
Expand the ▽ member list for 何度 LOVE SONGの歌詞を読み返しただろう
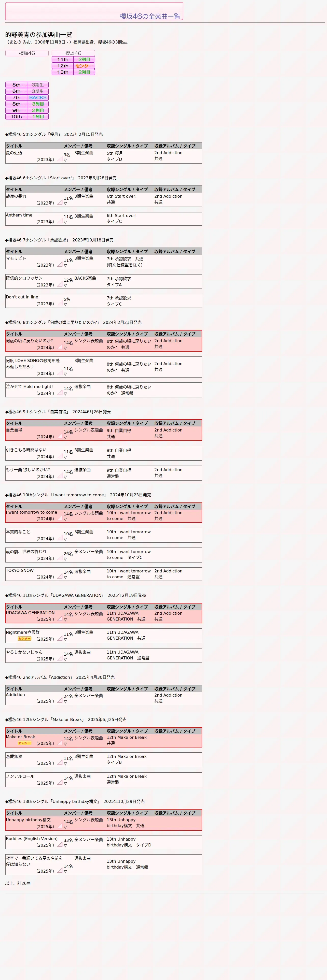[x=65, y=374]
